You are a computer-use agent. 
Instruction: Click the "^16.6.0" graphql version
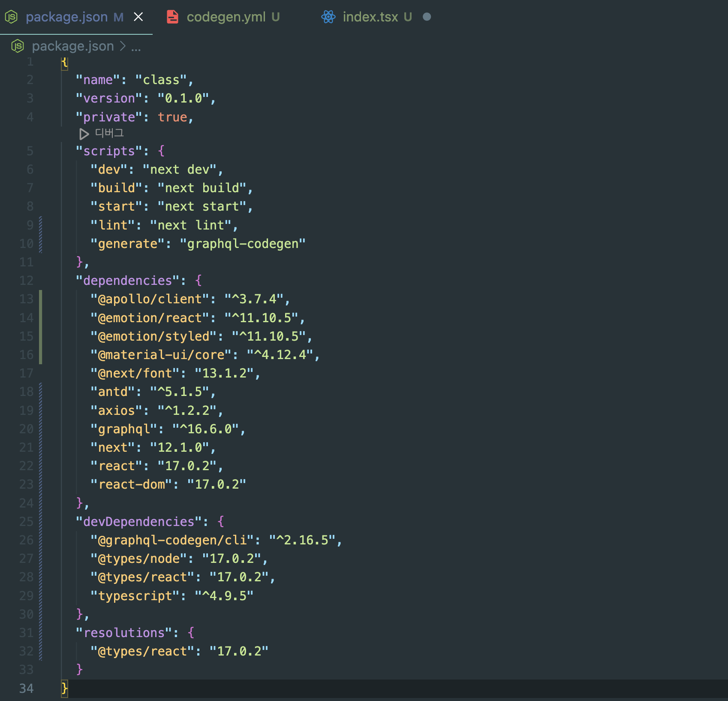(x=206, y=429)
